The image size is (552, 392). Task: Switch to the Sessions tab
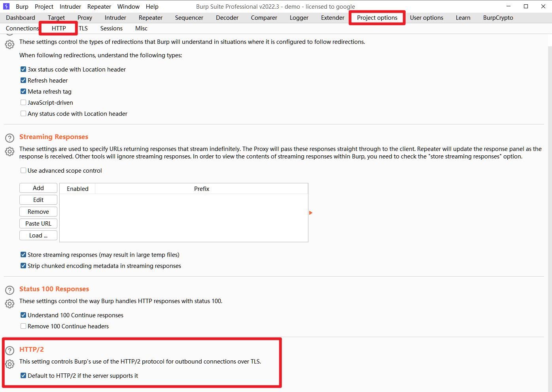111,28
